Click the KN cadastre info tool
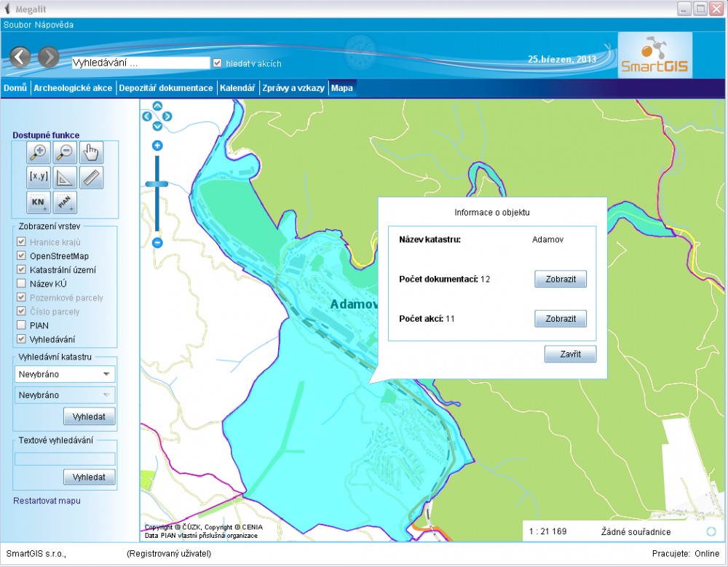The height and width of the screenshot is (567, 728). click(38, 202)
